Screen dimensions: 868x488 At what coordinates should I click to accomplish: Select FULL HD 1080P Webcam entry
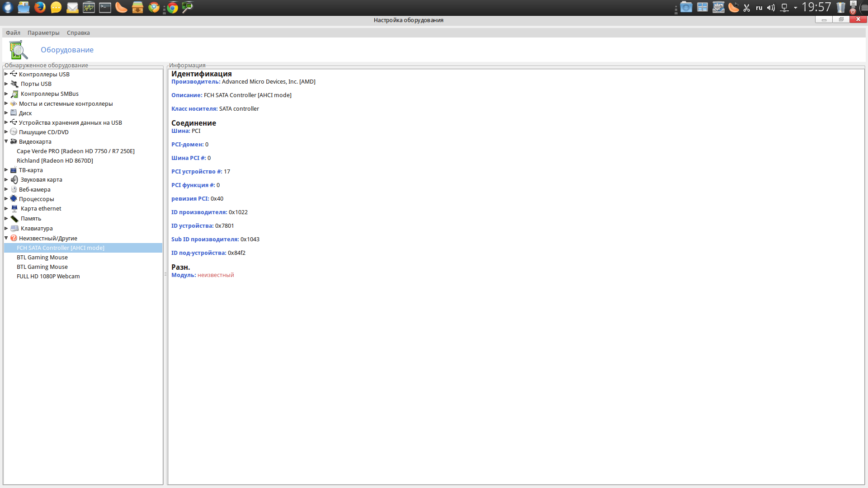[48, 276]
